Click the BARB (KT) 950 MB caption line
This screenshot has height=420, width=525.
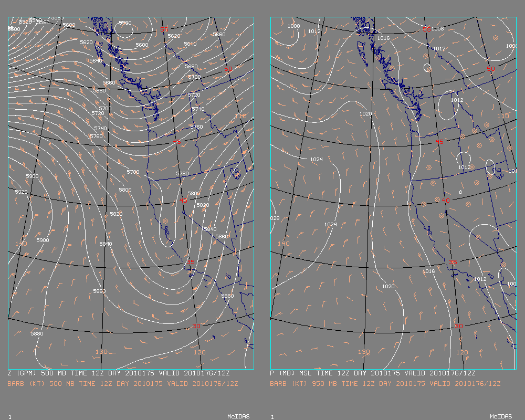(x=385, y=383)
